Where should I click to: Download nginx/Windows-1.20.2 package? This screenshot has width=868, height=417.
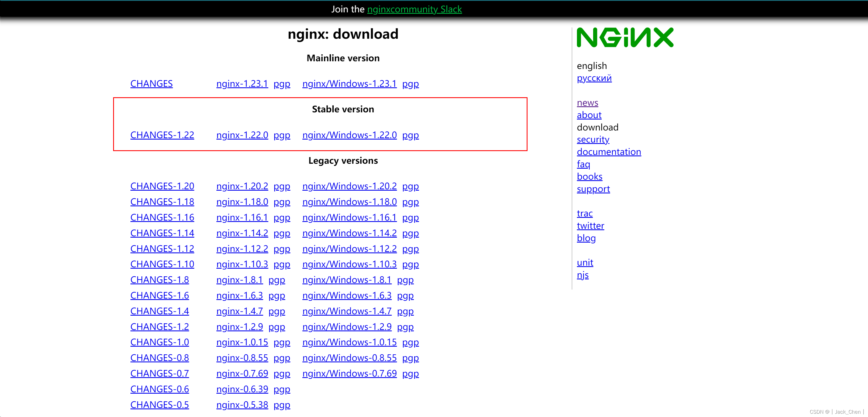[x=349, y=186]
